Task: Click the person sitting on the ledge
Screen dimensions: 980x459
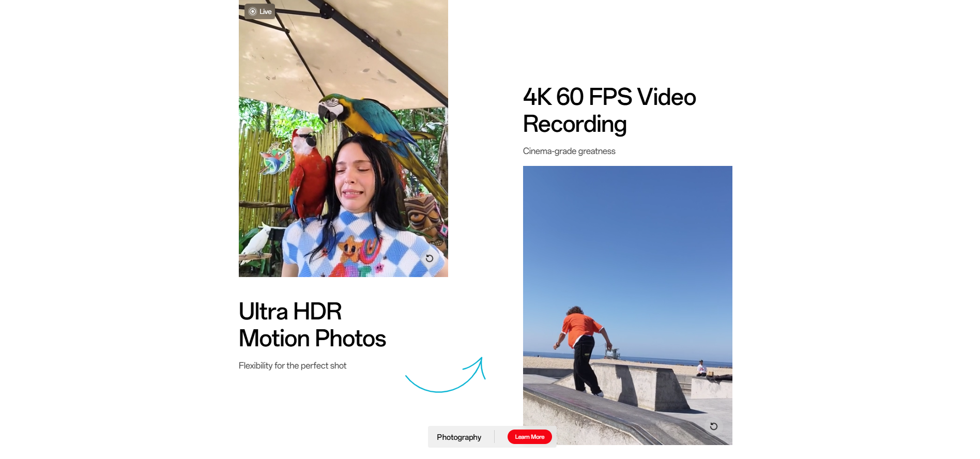Action: click(x=701, y=368)
